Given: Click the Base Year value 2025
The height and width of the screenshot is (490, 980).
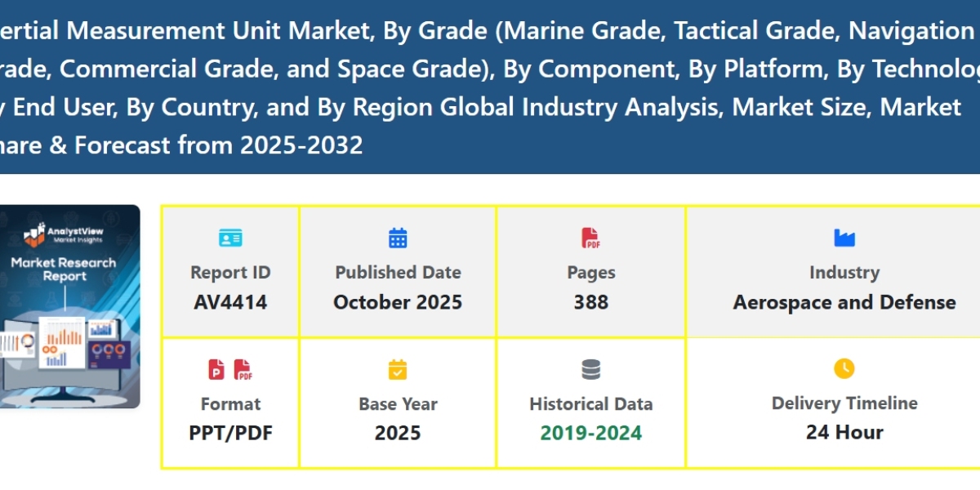Looking at the screenshot, I should [398, 433].
